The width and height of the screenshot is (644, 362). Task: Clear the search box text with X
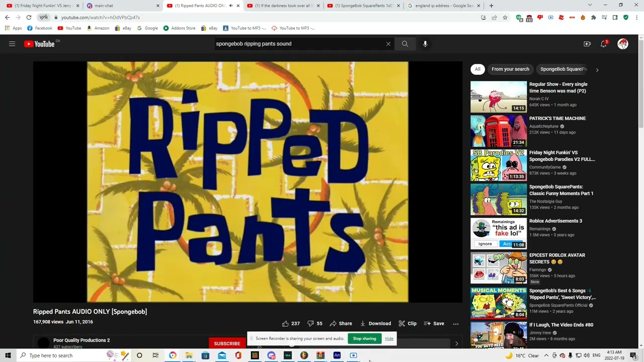[x=388, y=44]
